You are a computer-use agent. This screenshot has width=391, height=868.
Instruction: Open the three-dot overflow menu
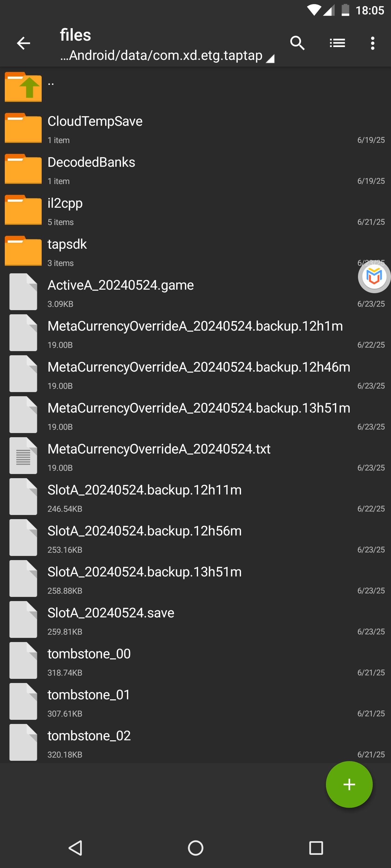pos(372,43)
